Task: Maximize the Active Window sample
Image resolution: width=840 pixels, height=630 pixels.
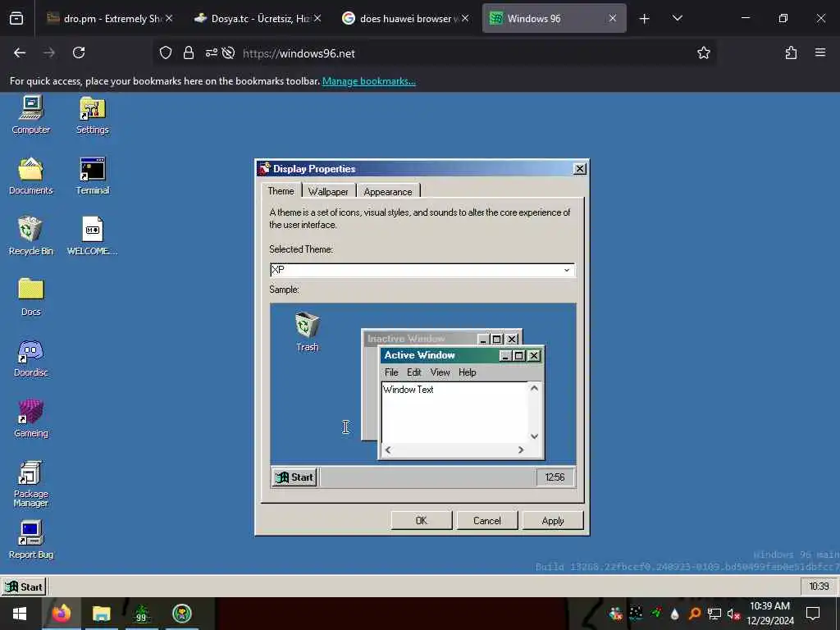Action: pyautogui.click(x=518, y=356)
